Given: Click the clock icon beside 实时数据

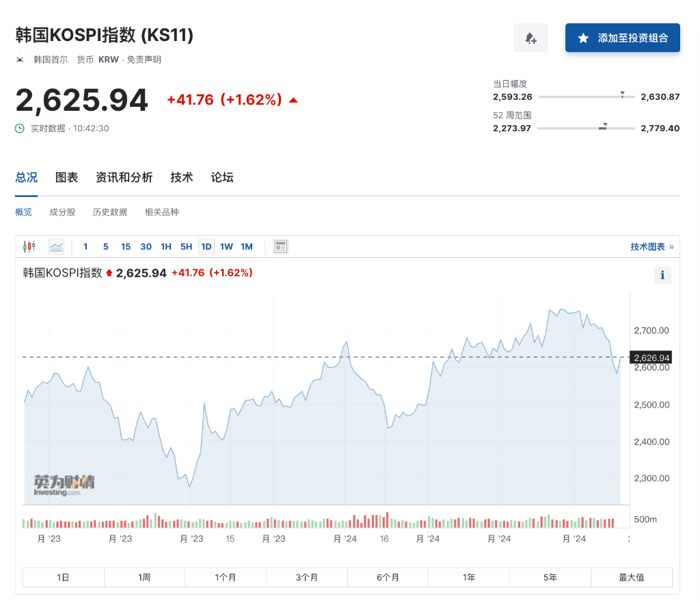Looking at the screenshot, I should [20, 129].
